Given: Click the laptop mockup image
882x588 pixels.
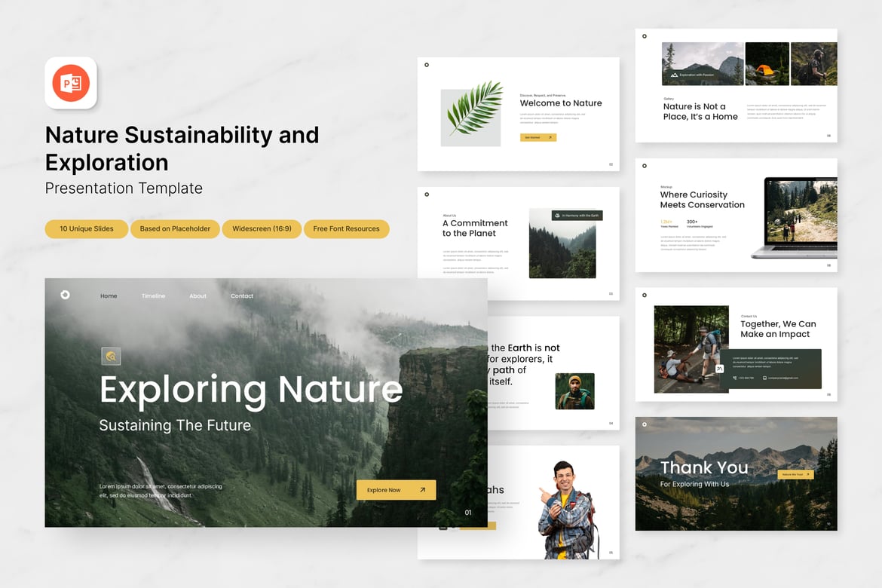Looking at the screenshot, I should pos(795,219).
